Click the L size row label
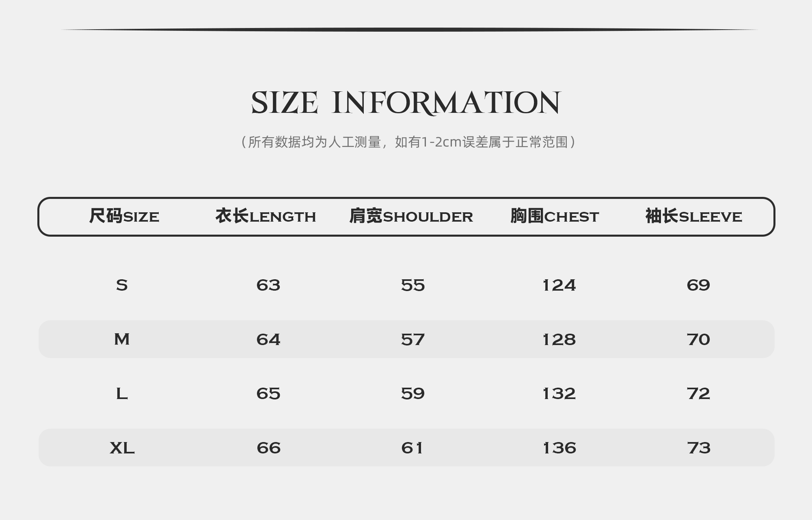The width and height of the screenshot is (812, 520). click(x=122, y=394)
